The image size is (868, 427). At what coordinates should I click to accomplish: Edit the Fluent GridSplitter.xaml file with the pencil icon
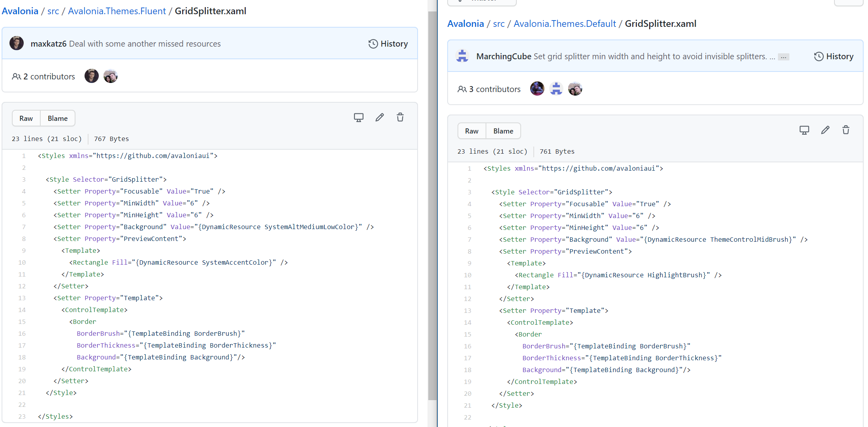pyautogui.click(x=379, y=117)
